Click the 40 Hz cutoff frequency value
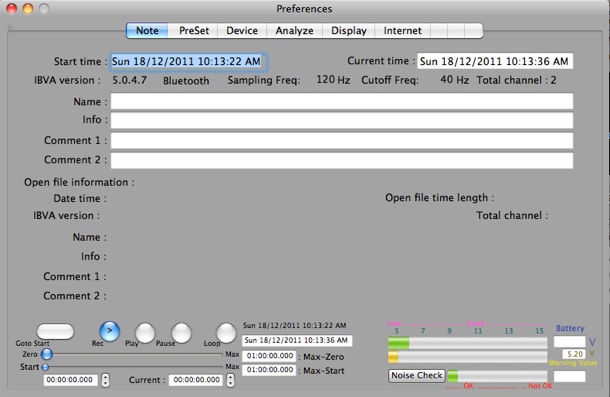The width and height of the screenshot is (610, 397). coord(454,80)
